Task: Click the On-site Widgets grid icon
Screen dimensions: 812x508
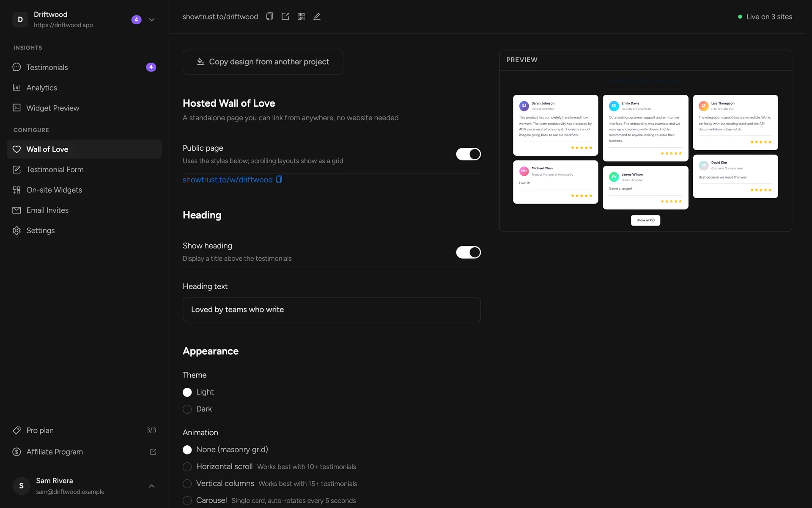Action: click(16, 190)
